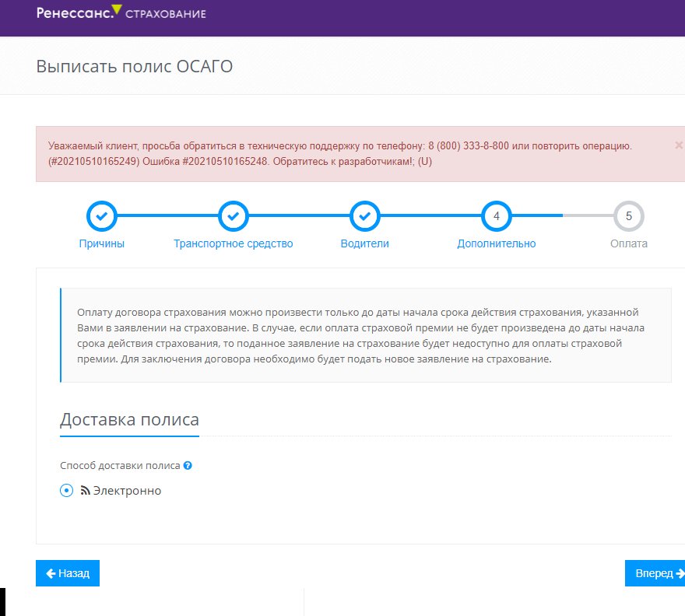Go back with the Назад button
The width and height of the screenshot is (685, 616).
68,573
